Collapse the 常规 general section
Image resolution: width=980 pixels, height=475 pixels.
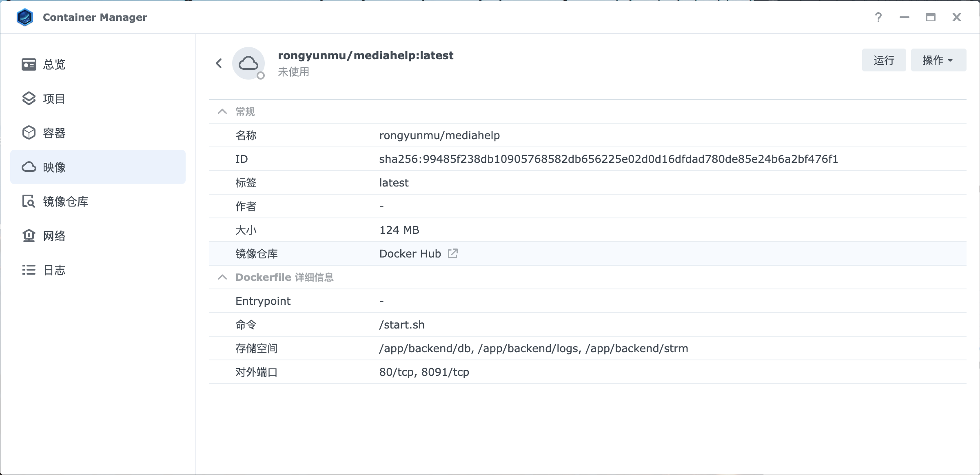(x=222, y=111)
